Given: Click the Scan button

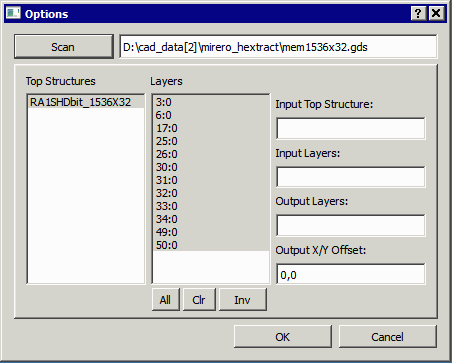Looking at the screenshot, I should pos(64,47).
